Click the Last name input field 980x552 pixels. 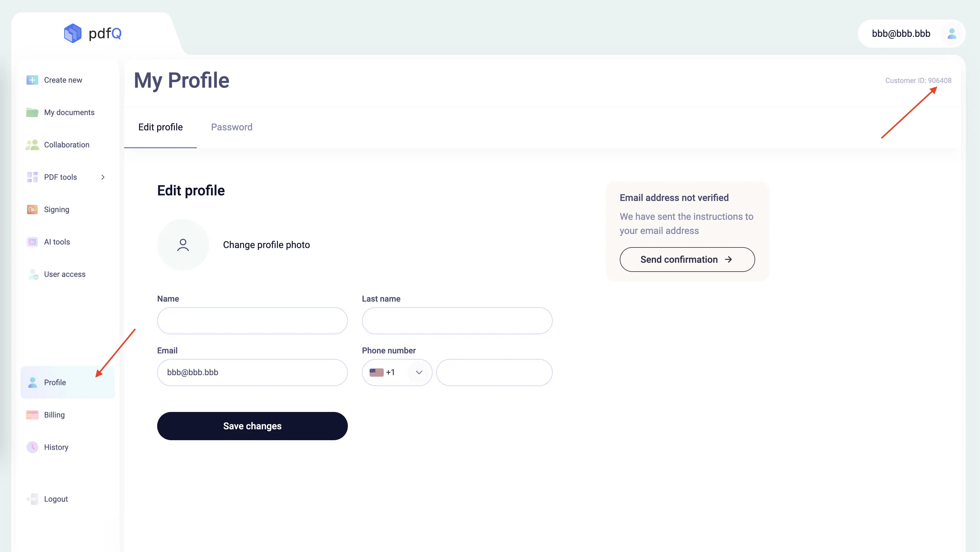(456, 321)
